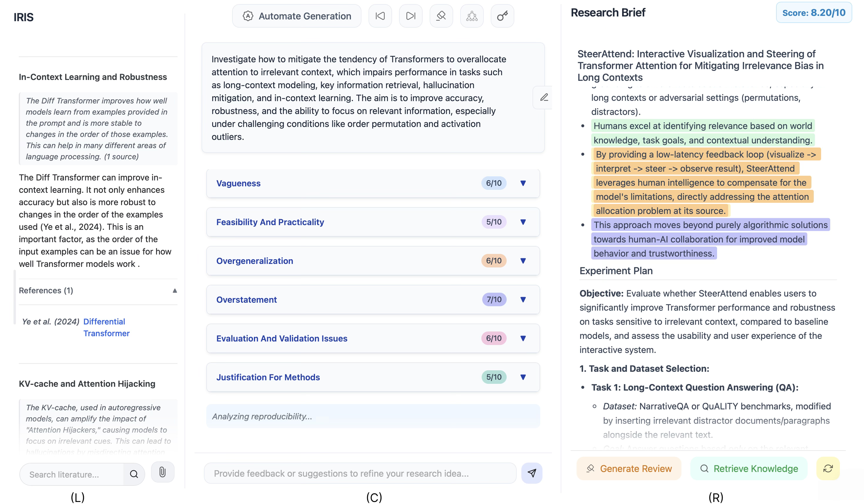
Task: Click the feedback suggestions text field
Action: click(360, 473)
